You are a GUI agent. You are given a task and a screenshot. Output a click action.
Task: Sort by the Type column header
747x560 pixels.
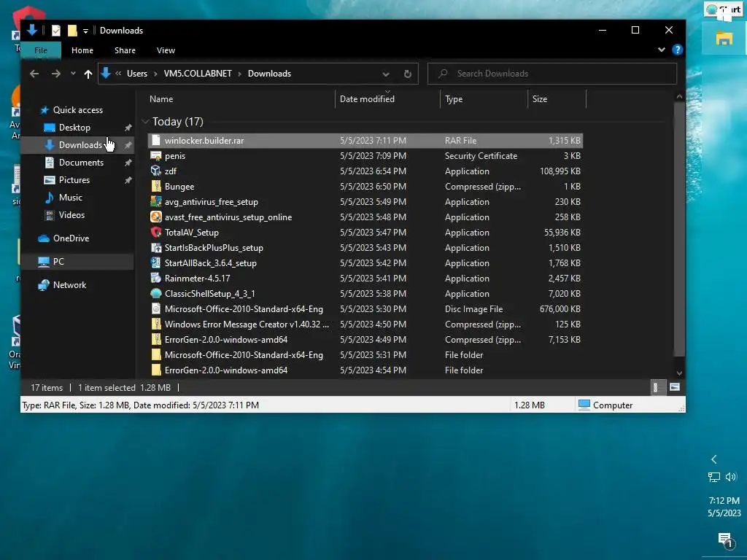coord(454,99)
